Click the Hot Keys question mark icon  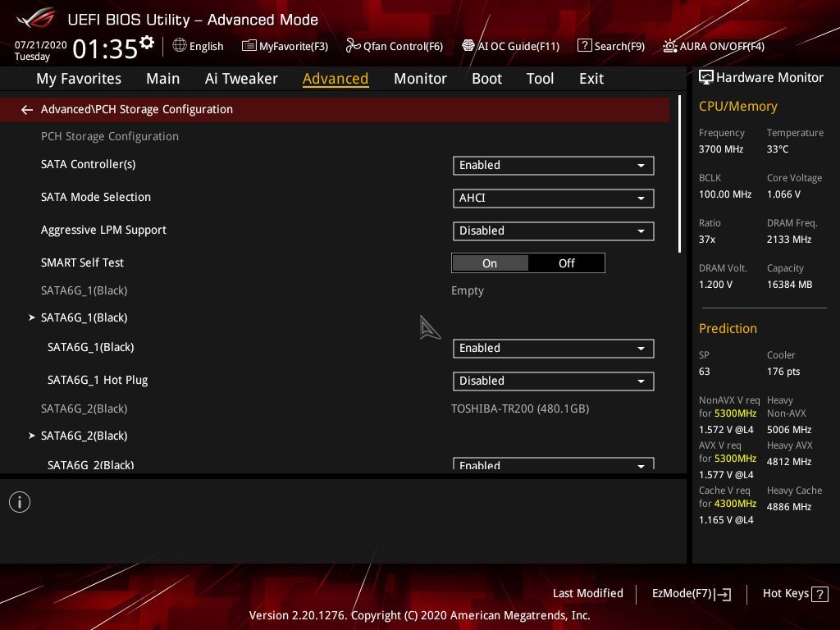(819, 594)
